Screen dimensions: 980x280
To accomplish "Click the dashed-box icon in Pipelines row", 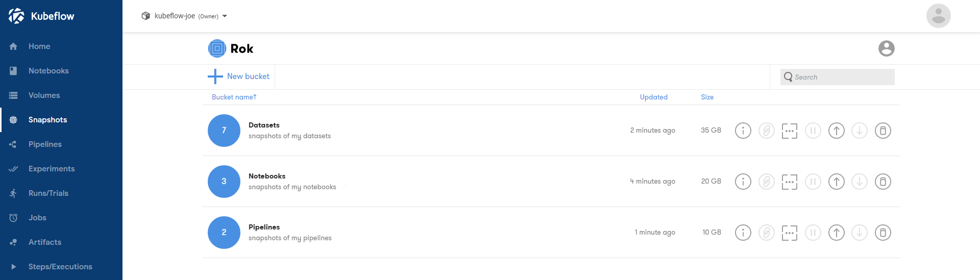I will pos(789,233).
